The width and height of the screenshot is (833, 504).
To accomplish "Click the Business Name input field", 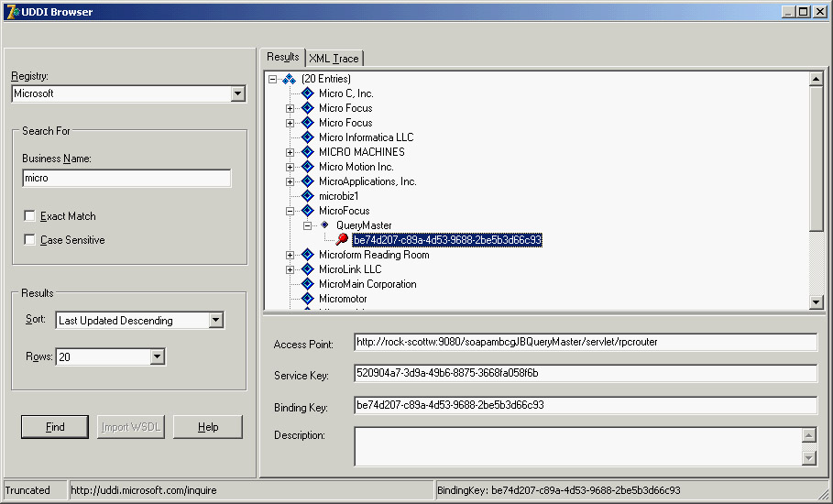I will (126, 179).
